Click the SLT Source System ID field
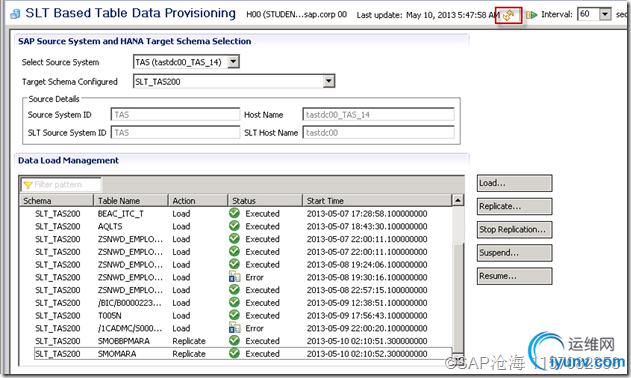The width and height of the screenshot is (631, 378). [x=175, y=132]
